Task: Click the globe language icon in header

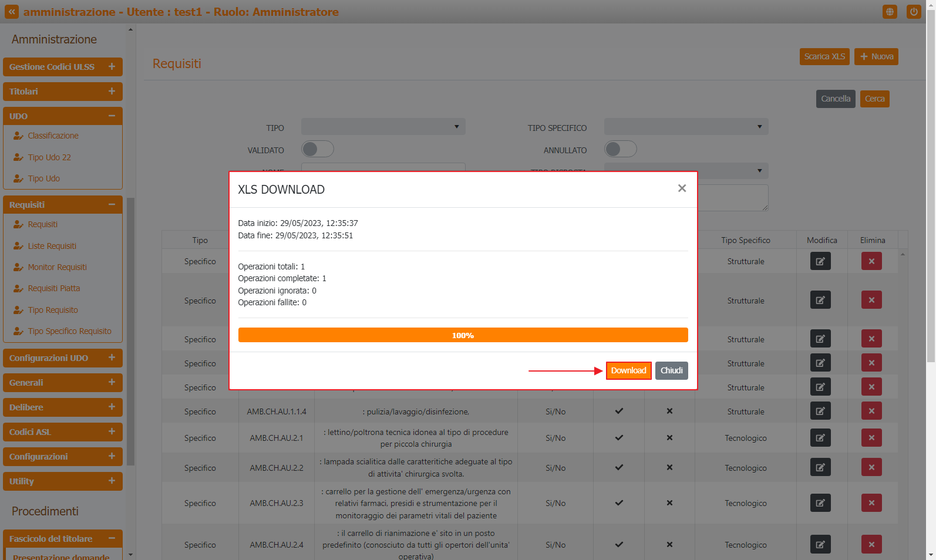Action: [890, 12]
